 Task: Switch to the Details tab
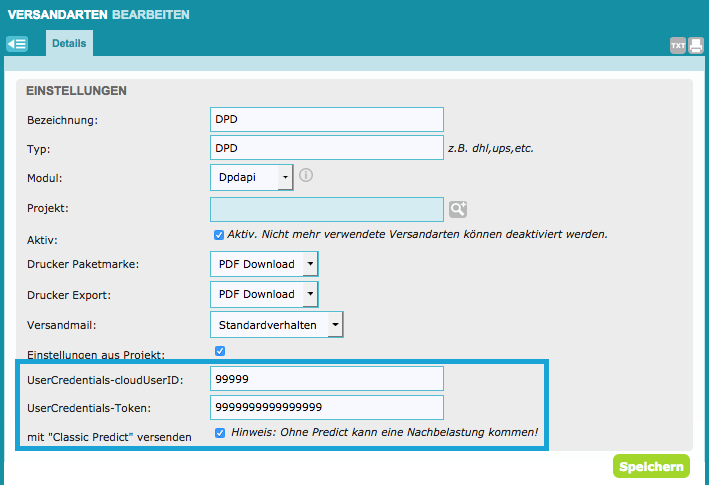pos(69,44)
